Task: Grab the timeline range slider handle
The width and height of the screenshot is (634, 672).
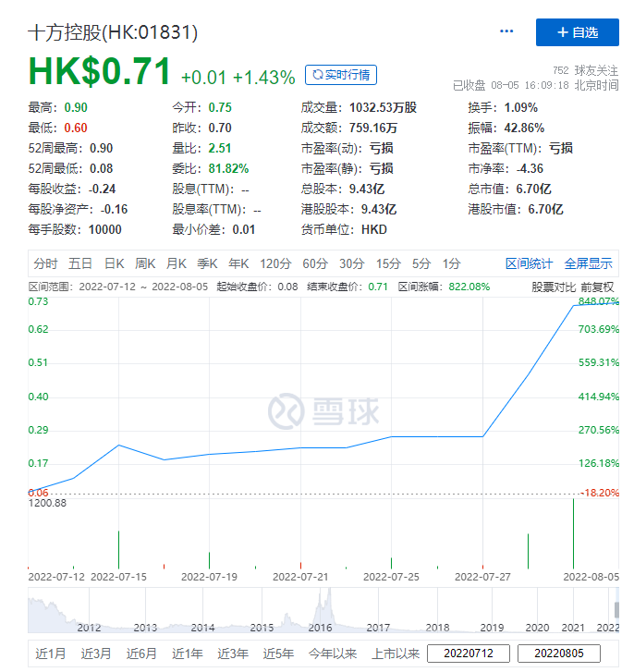Action: pos(616,610)
